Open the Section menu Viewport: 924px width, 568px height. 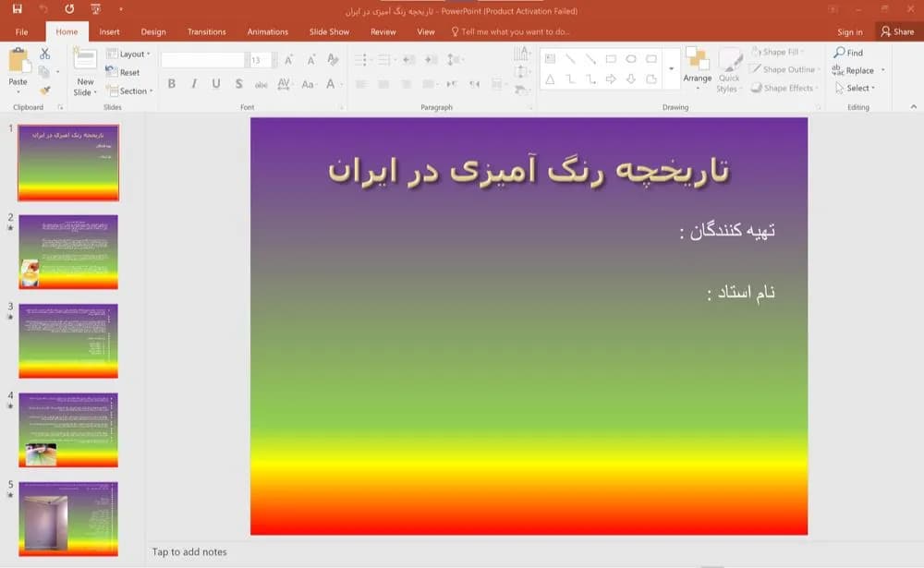pyautogui.click(x=129, y=91)
